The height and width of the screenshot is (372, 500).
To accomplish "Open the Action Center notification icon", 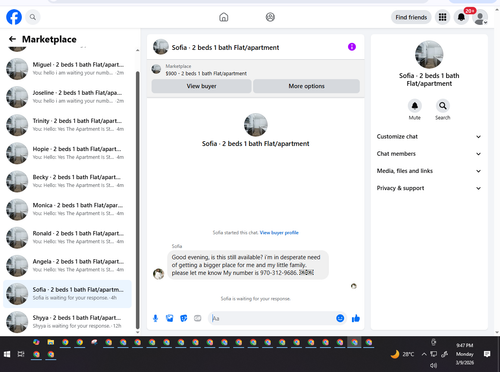I will (487, 354).
